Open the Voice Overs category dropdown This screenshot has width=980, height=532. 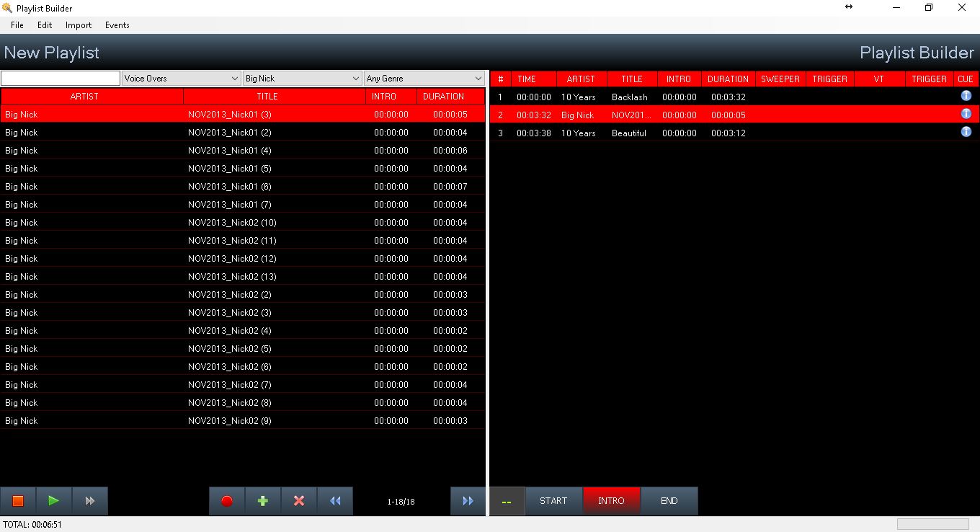click(182, 79)
